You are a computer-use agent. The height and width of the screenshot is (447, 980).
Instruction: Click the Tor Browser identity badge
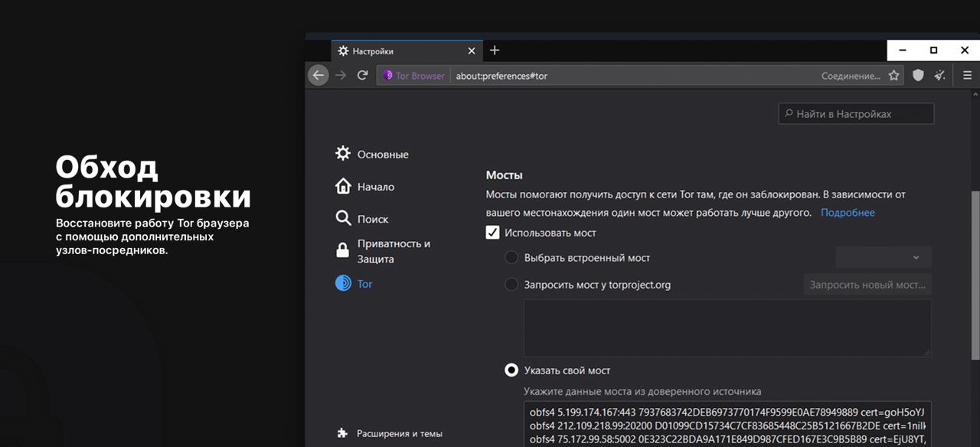(x=413, y=76)
